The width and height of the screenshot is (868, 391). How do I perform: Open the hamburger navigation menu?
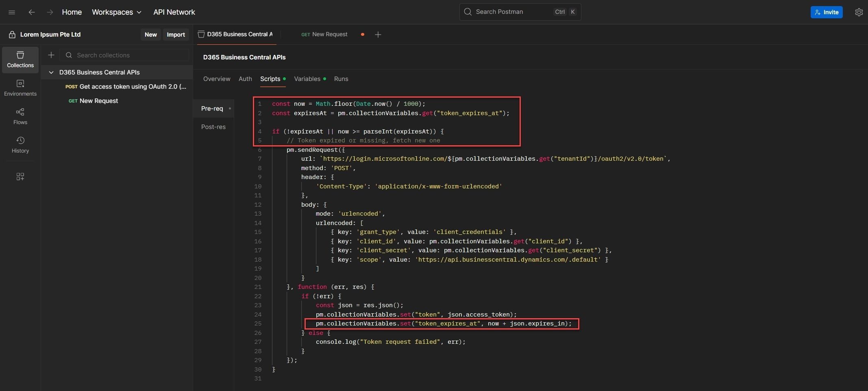pyautogui.click(x=12, y=12)
